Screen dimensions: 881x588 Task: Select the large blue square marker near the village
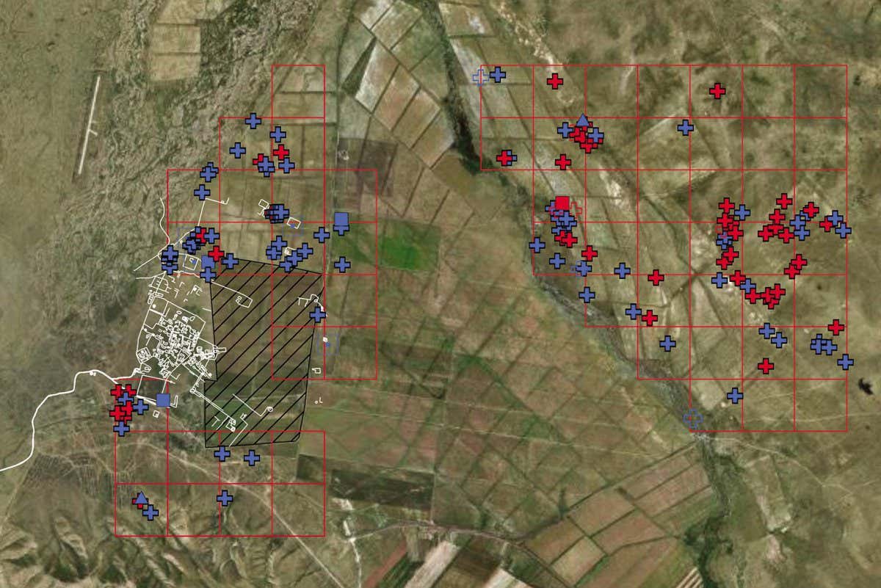[x=162, y=400]
